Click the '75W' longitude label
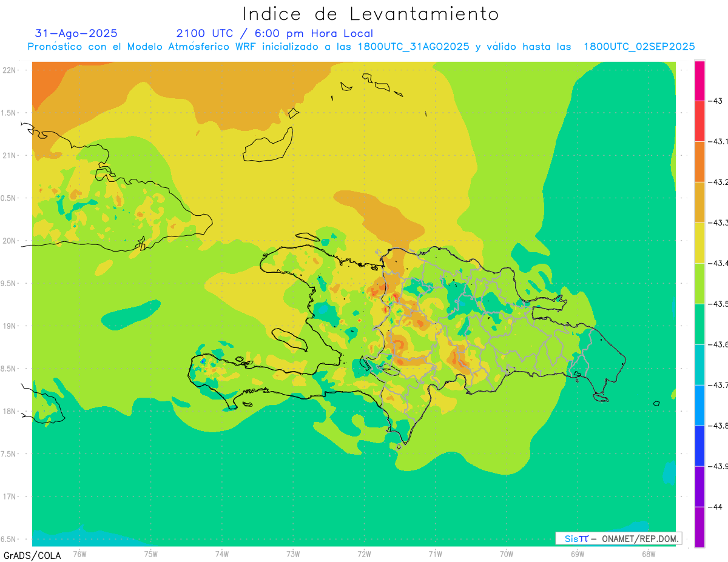The width and height of the screenshot is (728, 562). [151, 554]
